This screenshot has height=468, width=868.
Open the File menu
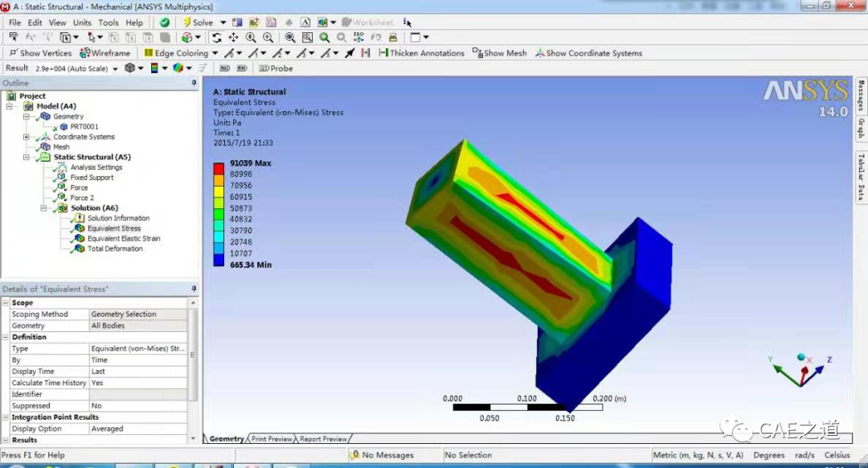pos(14,23)
